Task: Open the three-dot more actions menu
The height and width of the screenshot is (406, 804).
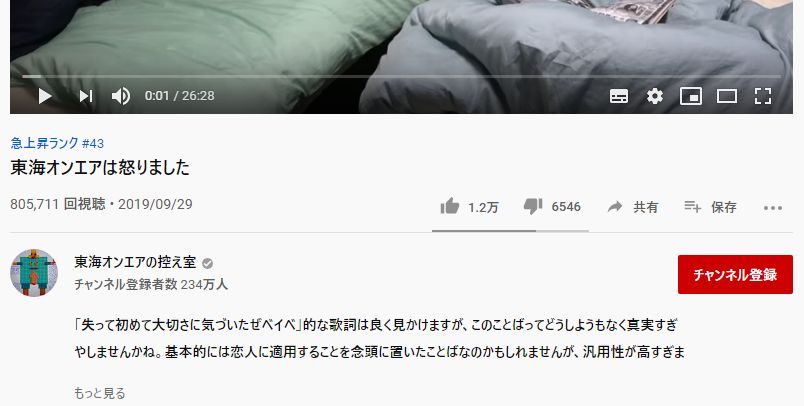Action: [773, 208]
